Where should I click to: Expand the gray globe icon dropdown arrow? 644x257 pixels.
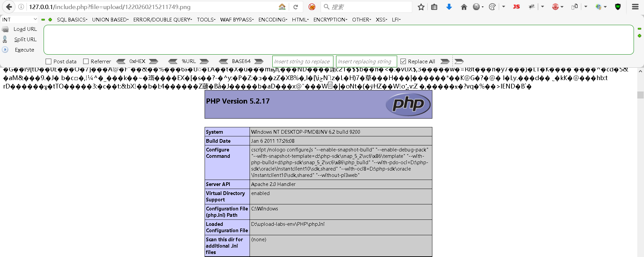click(x=483, y=7)
